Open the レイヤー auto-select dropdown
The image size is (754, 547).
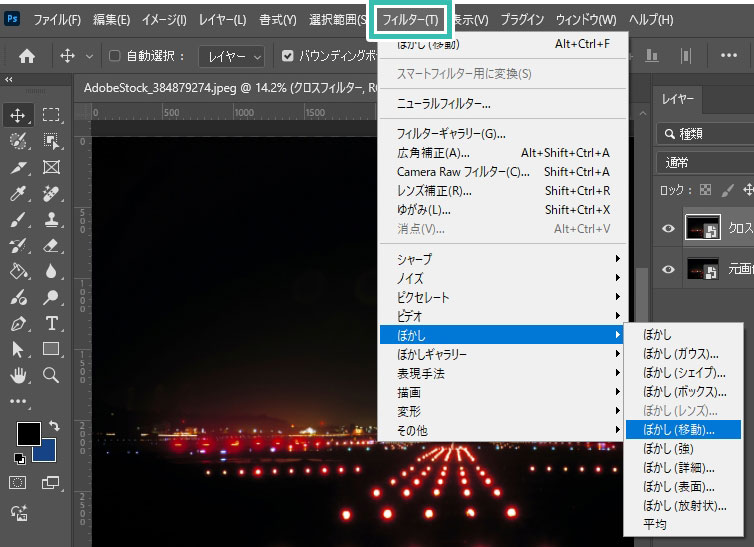point(230,57)
